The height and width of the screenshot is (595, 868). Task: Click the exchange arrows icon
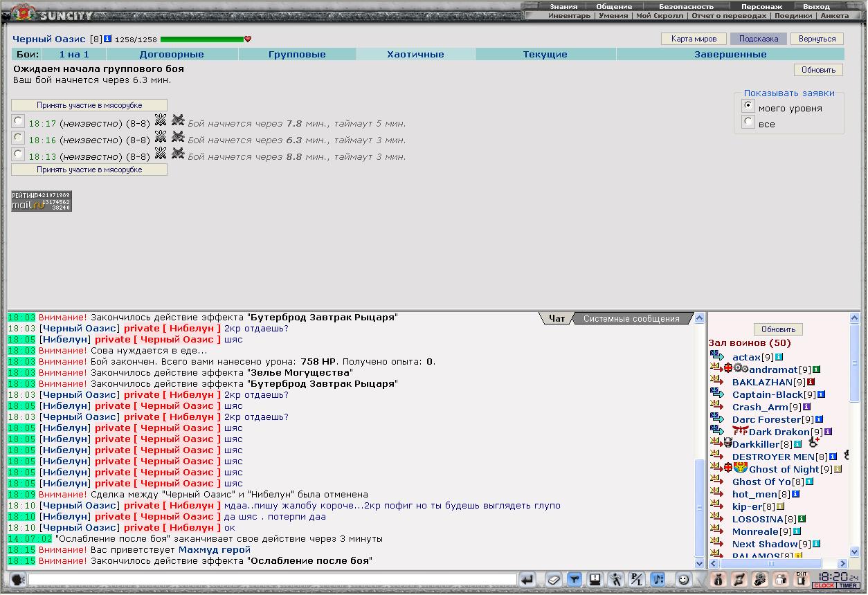pyautogui.click(x=739, y=580)
